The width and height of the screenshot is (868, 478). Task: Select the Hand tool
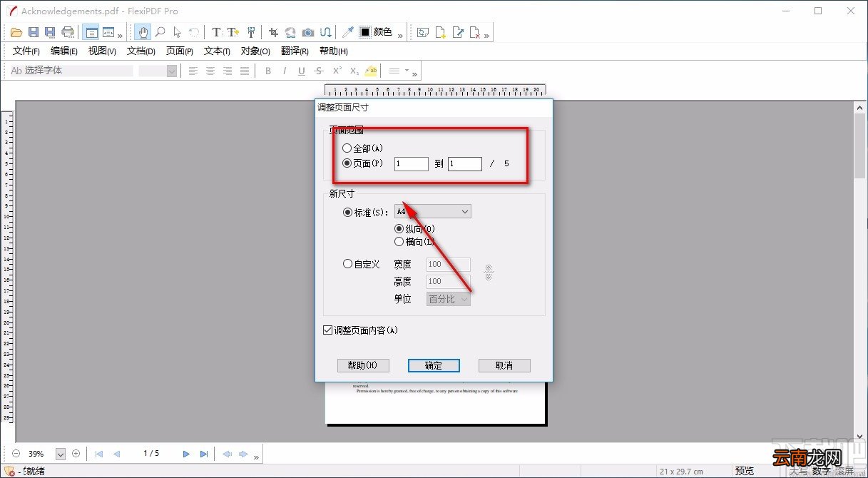click(143, 32)
